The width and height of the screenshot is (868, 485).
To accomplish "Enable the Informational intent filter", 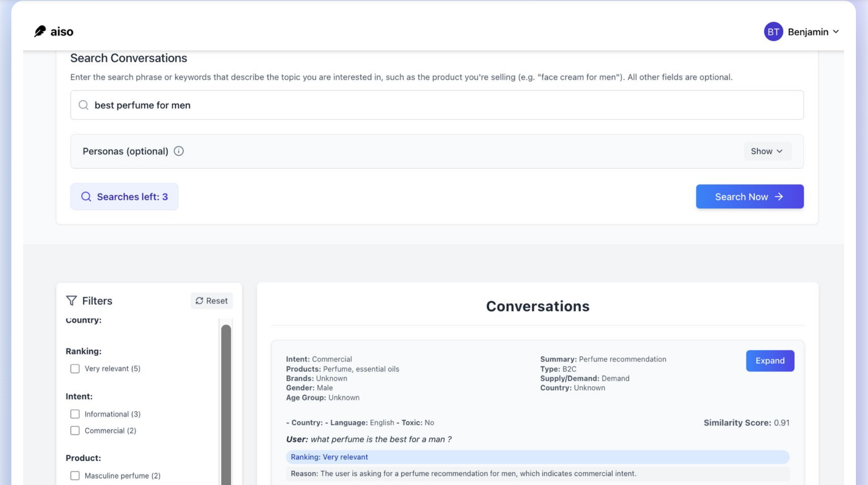I will (75, 414).
